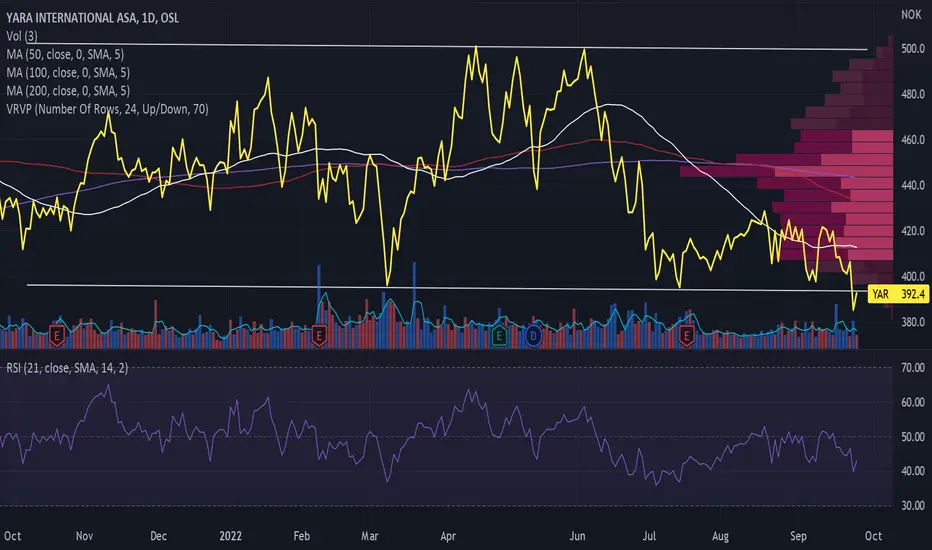This screenshot has width=932, height=550.
Task: Click the earnings marker in late October
Action: (56, 337)
